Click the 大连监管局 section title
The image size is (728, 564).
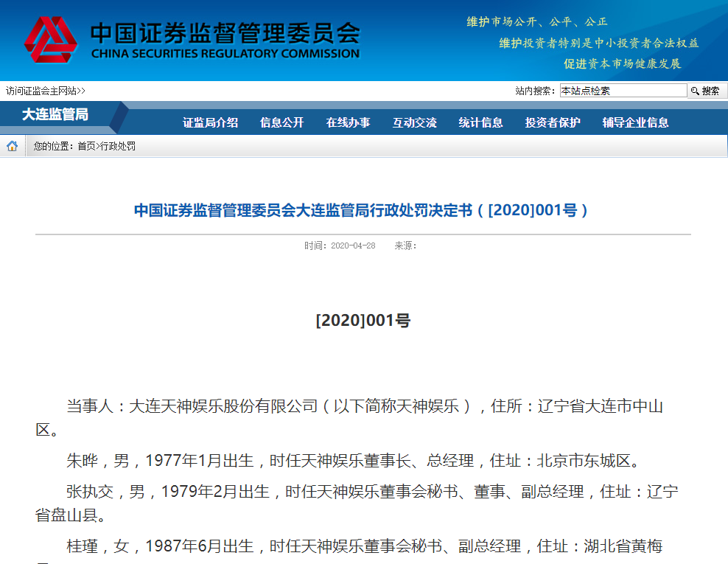coord(55,114)
